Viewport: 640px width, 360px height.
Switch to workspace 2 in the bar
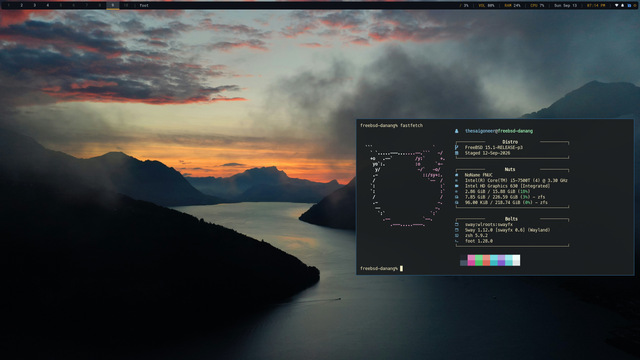pos(21,5)
